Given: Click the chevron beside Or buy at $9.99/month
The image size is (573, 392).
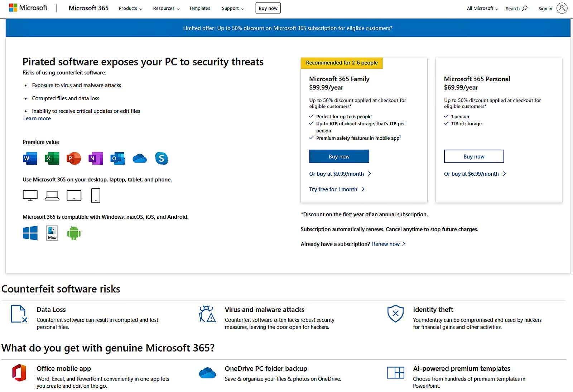Looking at the screenshot, I should pos(370,174).
